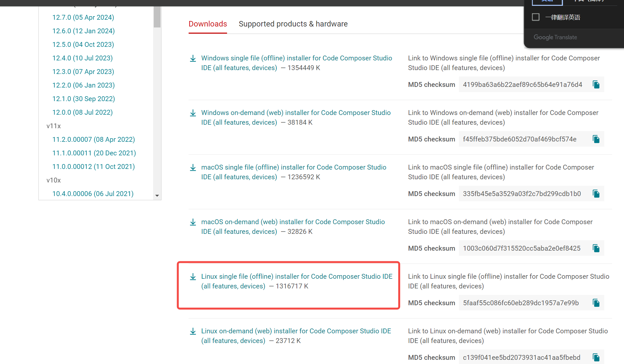
Task: Copy MD5 checksum for Windows offline installer
Action: click(596, 85)
